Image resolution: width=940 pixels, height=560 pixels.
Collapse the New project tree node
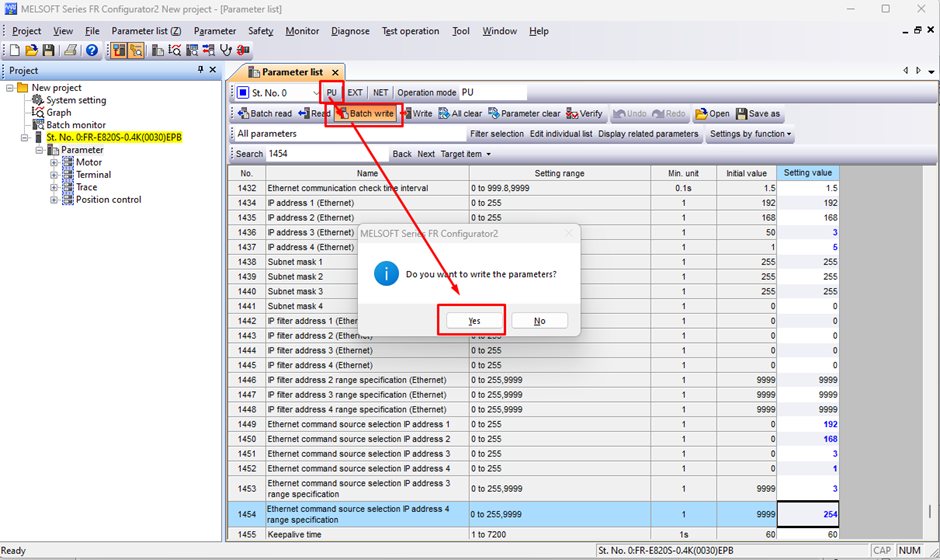[10, 88]
